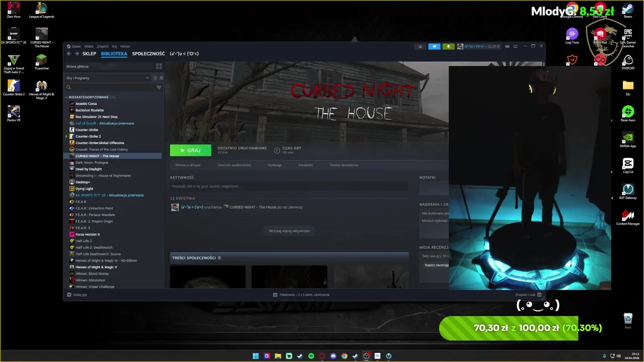
Task: Open the KAT Gateway desktop icon
Action: [628, 192]
